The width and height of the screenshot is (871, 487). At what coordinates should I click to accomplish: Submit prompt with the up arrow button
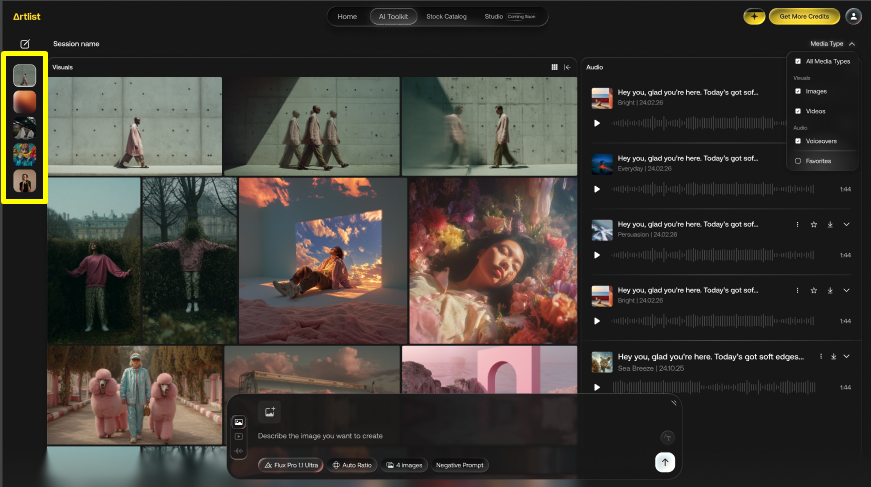(664, 461)
